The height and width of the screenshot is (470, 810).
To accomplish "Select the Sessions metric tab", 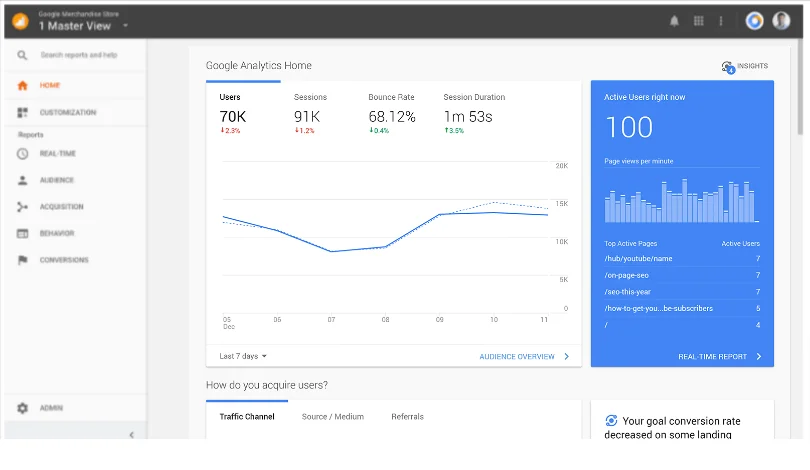I will 318,114.
